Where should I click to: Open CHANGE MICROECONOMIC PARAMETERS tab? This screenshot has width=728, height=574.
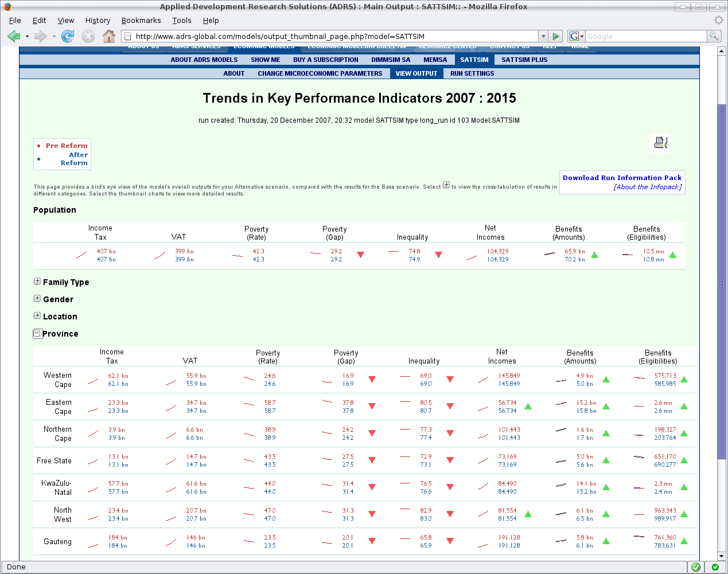click(x=320, y=73)
